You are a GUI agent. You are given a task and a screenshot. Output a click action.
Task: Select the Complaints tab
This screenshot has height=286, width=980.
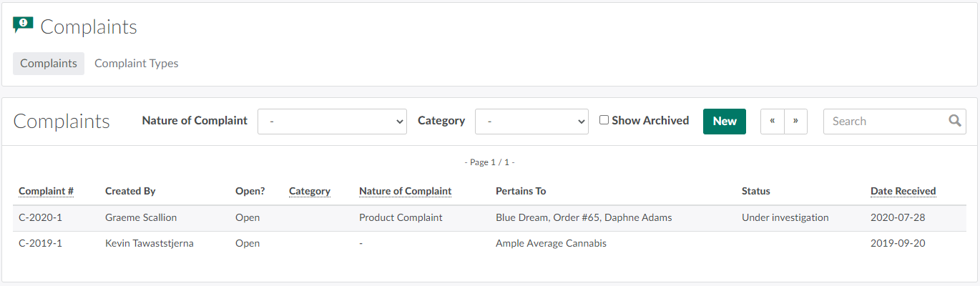(49, 64)
